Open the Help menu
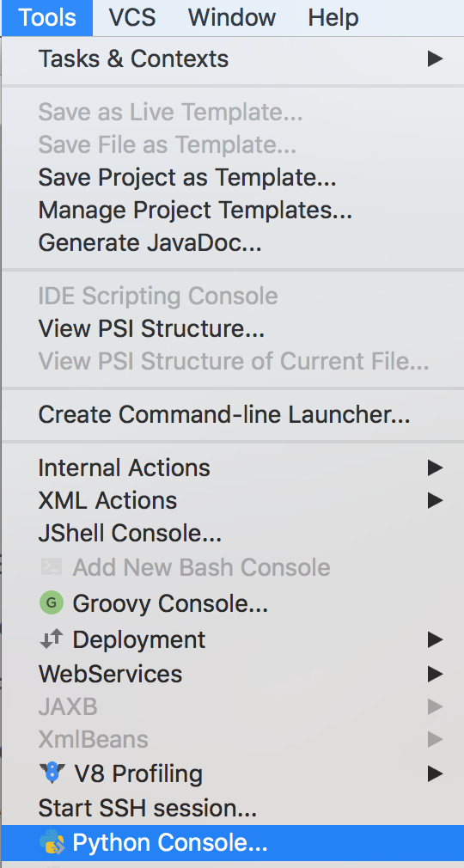Screen dimensions: 464x868 [333, 18]
